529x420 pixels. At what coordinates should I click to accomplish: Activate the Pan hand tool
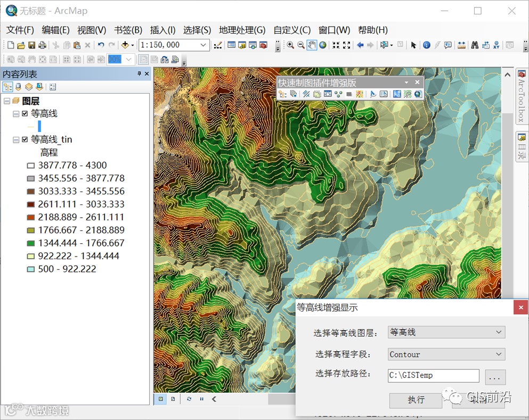tap(312, 45)
